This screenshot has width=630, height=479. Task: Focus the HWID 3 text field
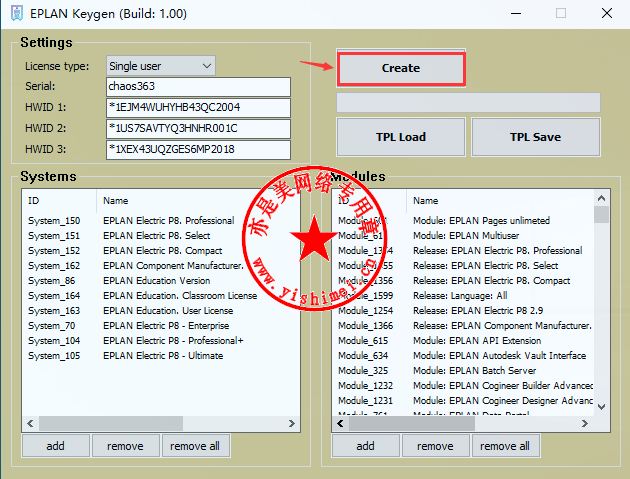[198, 149]
